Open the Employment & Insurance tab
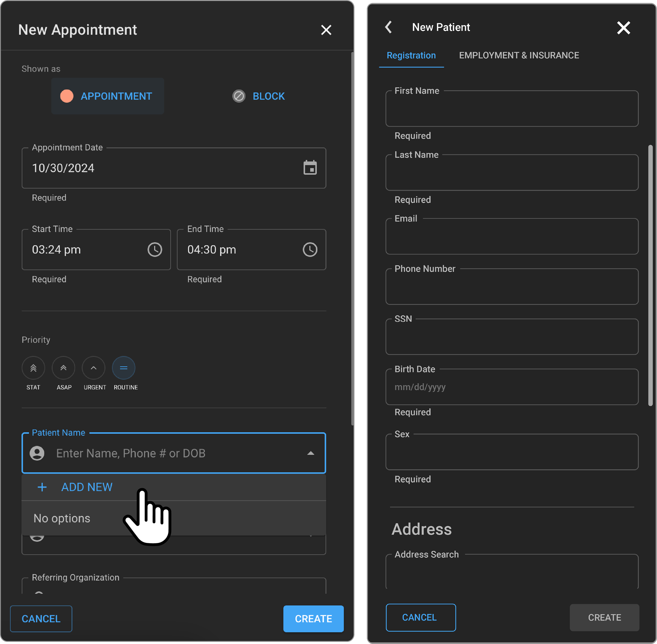657x644 pixels. pyautogui.click(x=519, y=56)
